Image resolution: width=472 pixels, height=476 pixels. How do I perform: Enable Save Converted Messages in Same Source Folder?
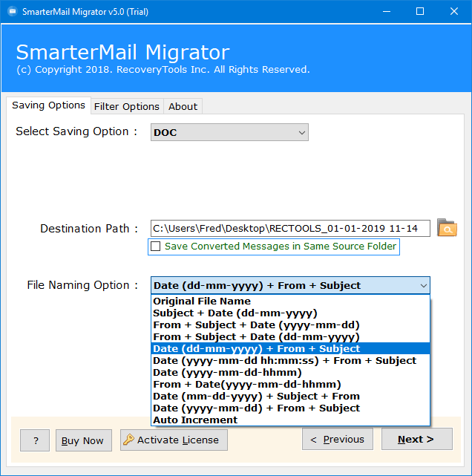point(156,247)
